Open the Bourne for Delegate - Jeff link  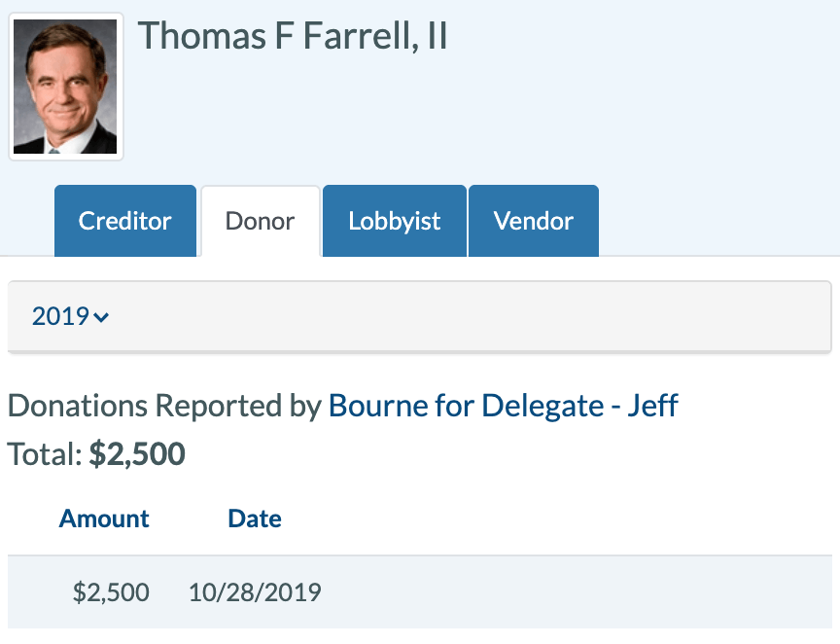(503, 406)
